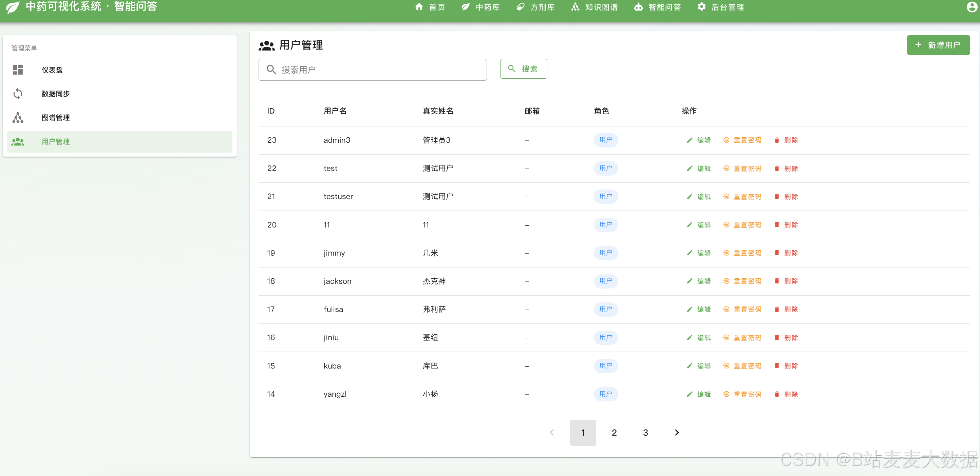Go to next page with right chevron
This screenshot has width=980, height=476.
click(676, 432)
